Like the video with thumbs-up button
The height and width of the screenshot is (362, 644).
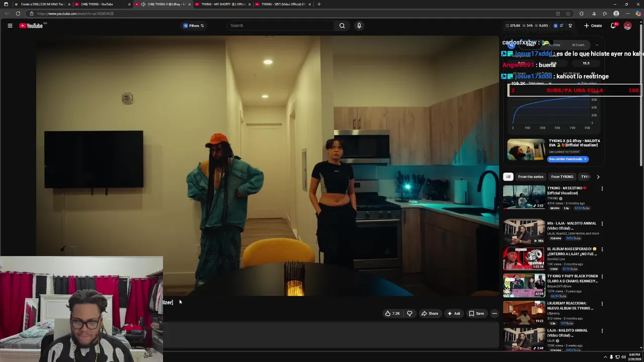[x=392, y=314]
